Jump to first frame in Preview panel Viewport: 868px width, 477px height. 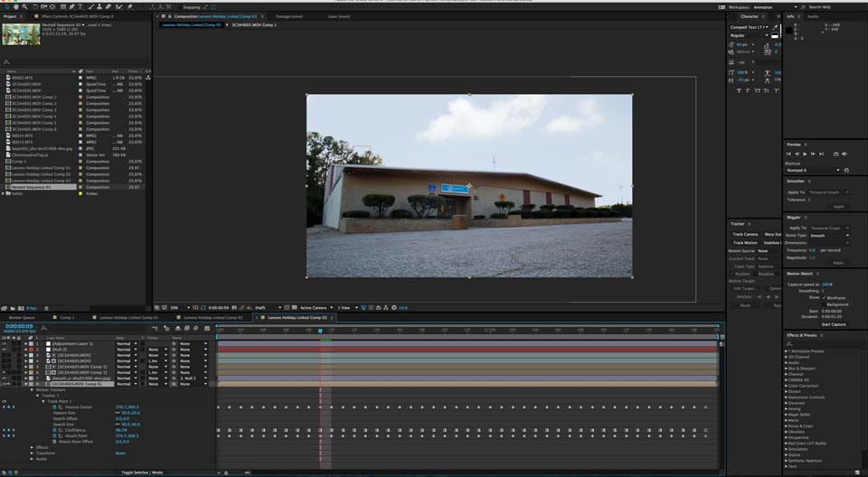point(788,154)
